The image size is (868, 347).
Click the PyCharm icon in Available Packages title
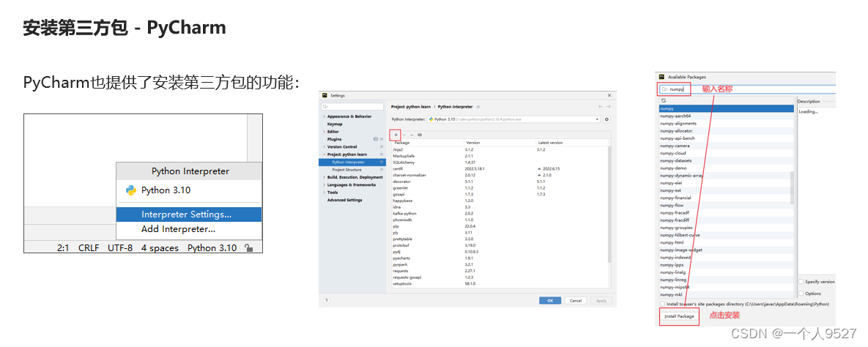point(661,77)
